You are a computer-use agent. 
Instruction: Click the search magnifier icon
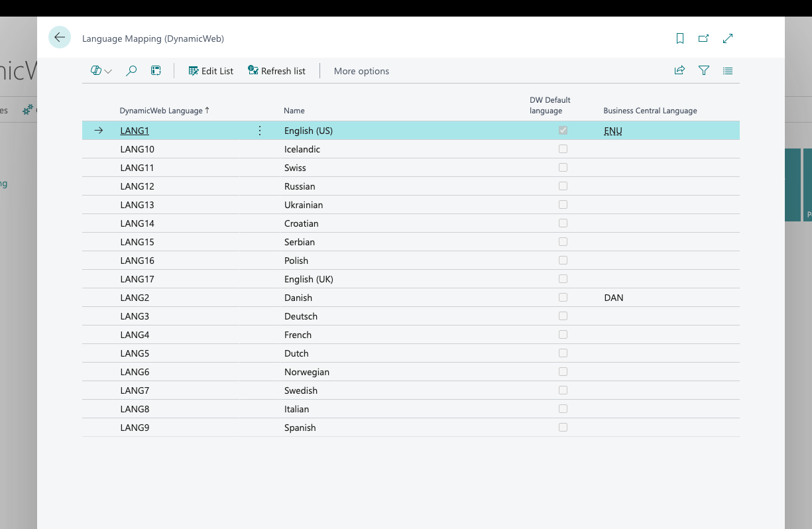click(x=131, y=71)
